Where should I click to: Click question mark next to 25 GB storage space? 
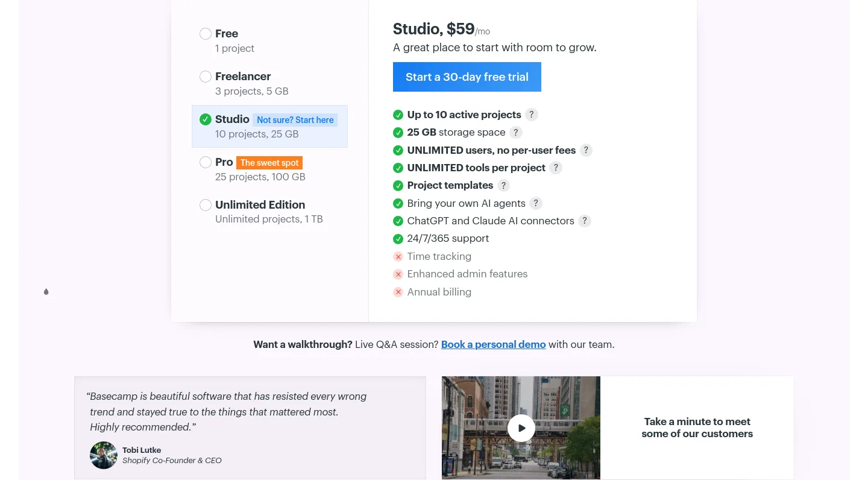tap(515, 133)
